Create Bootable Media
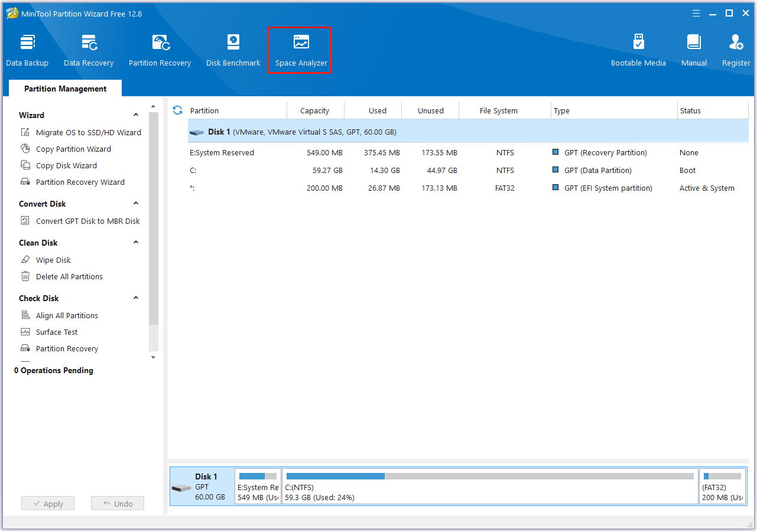This screenshot has width=757, height=532. click(638, 50)
